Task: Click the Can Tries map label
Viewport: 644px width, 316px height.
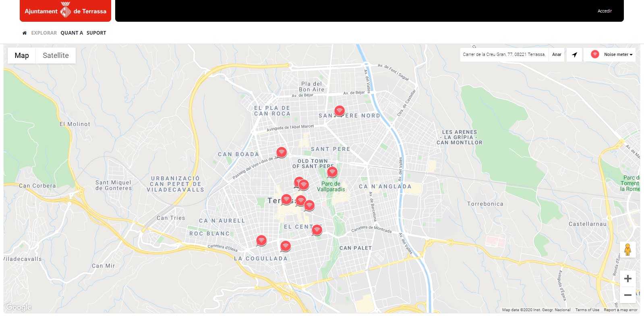Action: coord(171,218)
